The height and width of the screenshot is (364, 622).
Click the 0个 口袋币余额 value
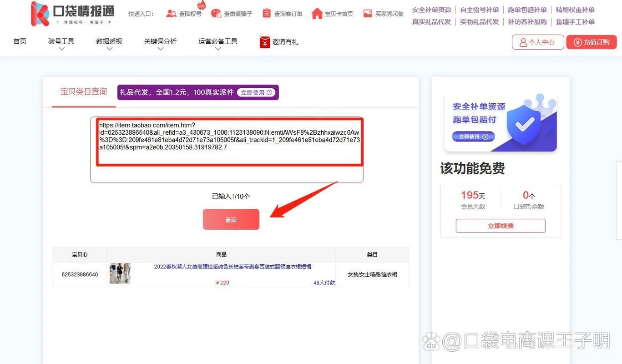[x=529, y=196]
